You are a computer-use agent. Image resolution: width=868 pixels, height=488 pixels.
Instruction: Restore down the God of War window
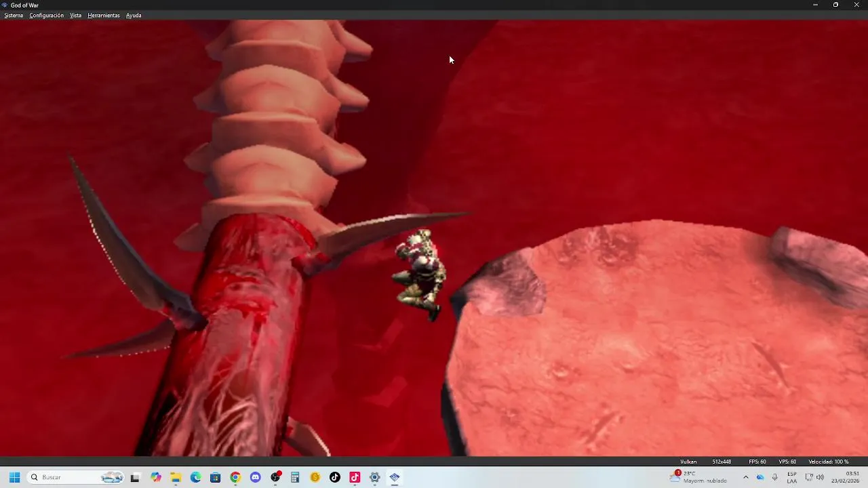[x=835, y=5]
